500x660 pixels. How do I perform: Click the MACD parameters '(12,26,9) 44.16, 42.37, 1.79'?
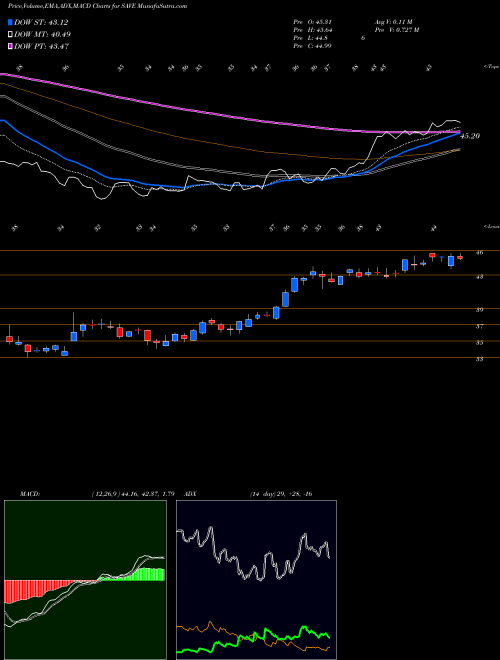point(133,494)
